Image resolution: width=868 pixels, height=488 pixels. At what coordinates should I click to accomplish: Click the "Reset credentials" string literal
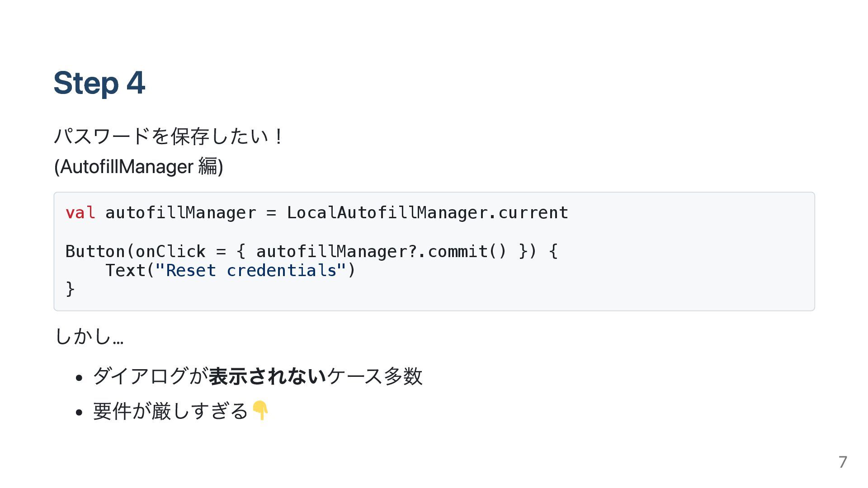(x=251, y=270)
